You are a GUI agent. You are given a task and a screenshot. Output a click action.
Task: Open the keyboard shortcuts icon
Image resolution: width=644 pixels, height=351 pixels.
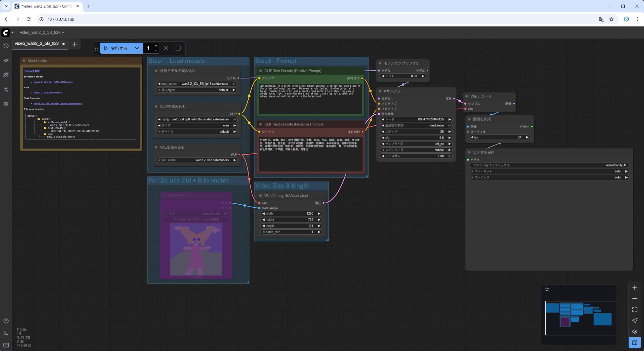(6, 345)
